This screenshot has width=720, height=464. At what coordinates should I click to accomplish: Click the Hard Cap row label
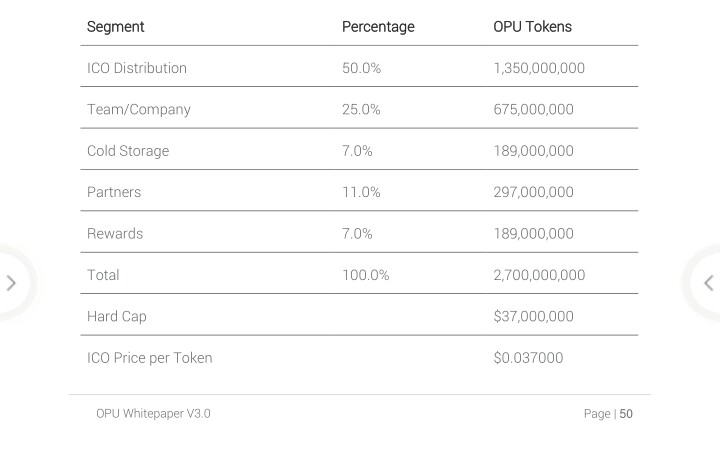(x=117, y=316)
